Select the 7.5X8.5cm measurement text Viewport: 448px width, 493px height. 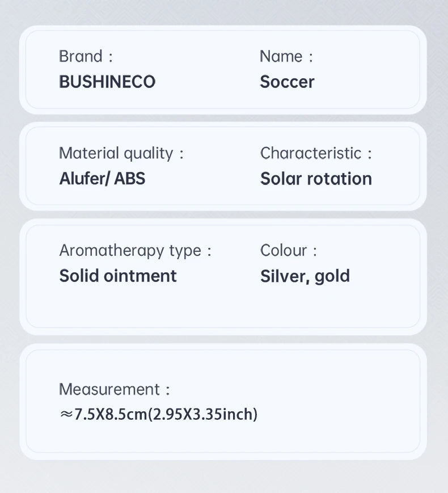pyautogui.click(x=111, y=414)
